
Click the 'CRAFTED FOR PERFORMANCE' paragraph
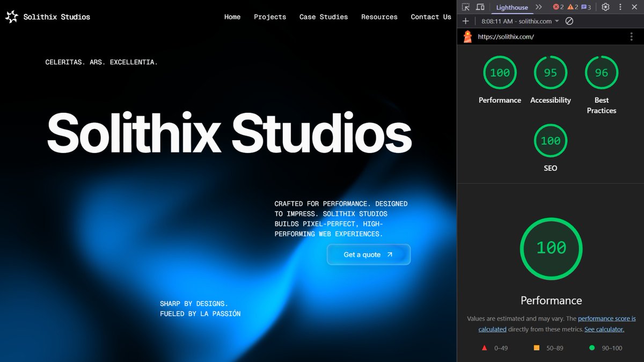click(341, 219)
